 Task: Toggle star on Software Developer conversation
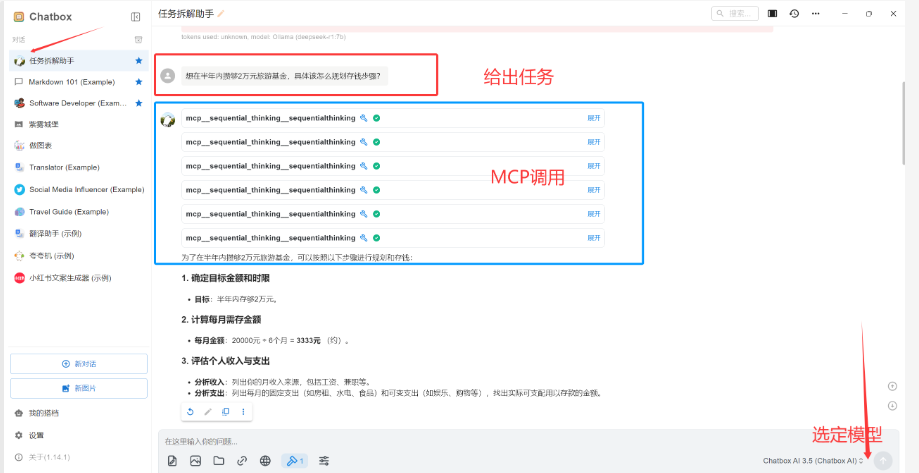tap(139, 103)
